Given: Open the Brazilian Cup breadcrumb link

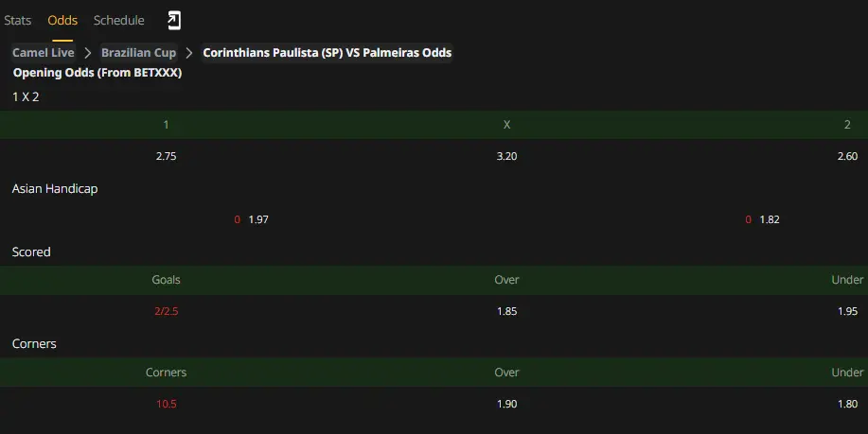Looking at the screenshot, I should [138, 53].
